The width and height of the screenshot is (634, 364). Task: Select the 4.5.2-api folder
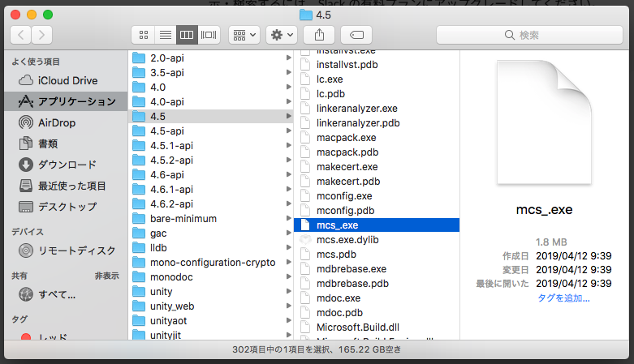(212, 160)
